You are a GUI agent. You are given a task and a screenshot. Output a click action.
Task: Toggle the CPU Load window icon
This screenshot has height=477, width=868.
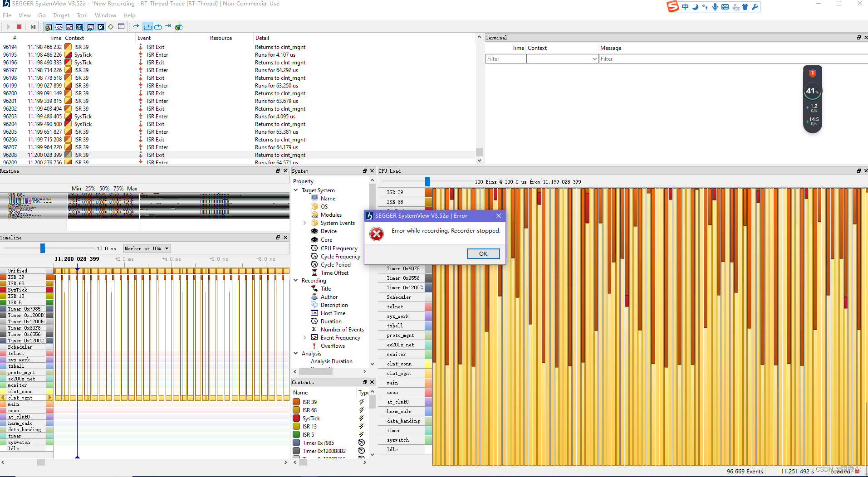[x=69, y=27]
